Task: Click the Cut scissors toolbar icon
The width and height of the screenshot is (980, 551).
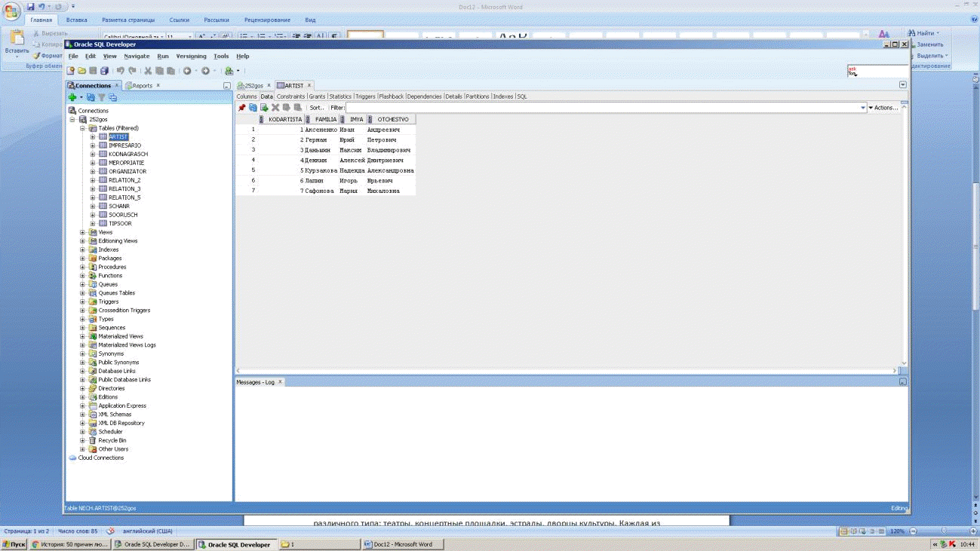Action: [x=148, y=71]
